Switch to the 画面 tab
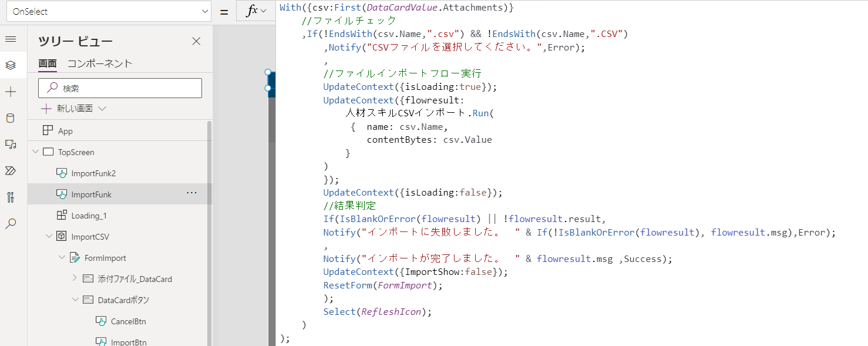Viewport: 868px width, 346px height. [48, 63]
